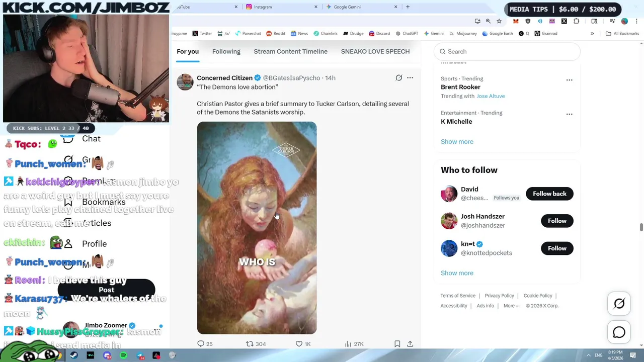
Task: Bookmark the post with the bookmark icon
Action: click(x=397, y=344)
